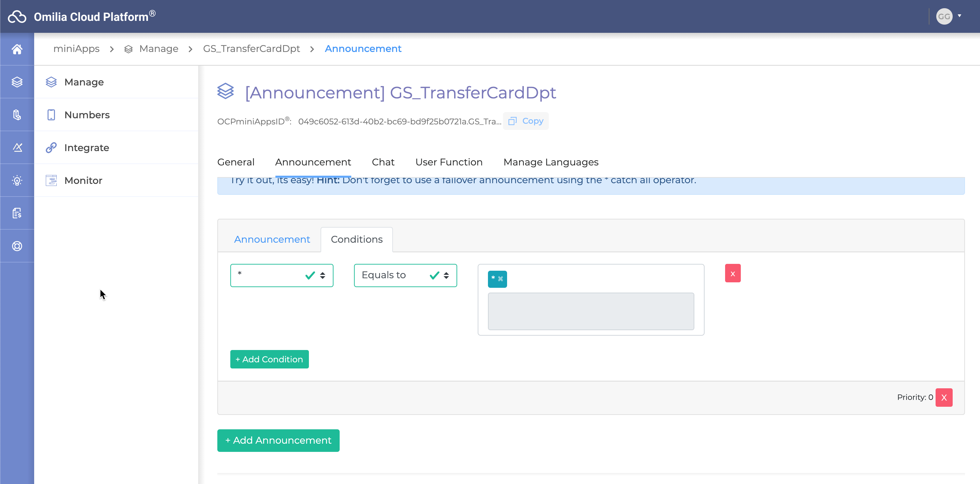This screenshot has height=484, width=980.
Task: Click the failover hint message banner
Action: pyautogui.click(x=590, y=186)
